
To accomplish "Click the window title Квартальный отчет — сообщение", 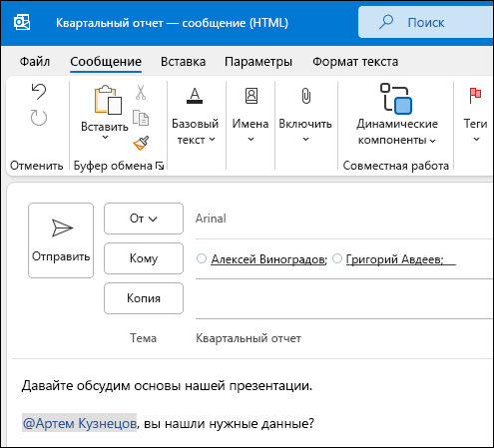I will click(x=172, y=23).
